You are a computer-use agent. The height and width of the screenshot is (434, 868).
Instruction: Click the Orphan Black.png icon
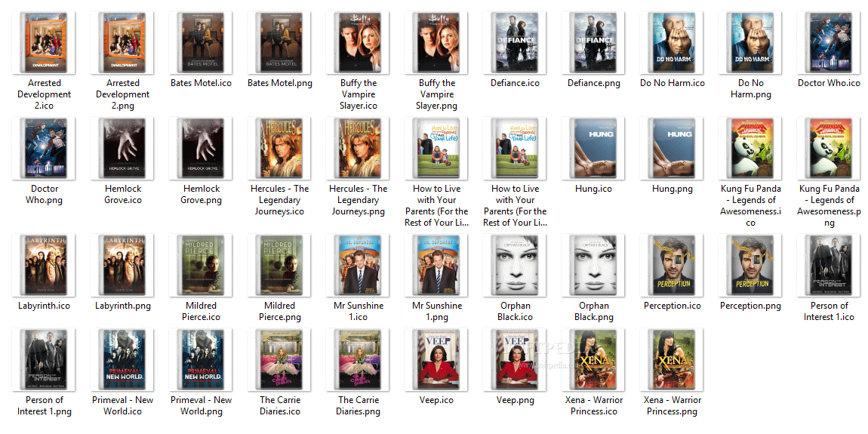click(594, 265)
